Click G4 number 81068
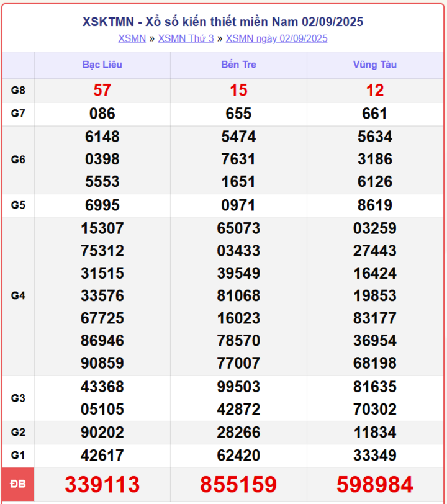Image resolution: width=447 pixels, height=504 pixels. [x=238, y=296]
